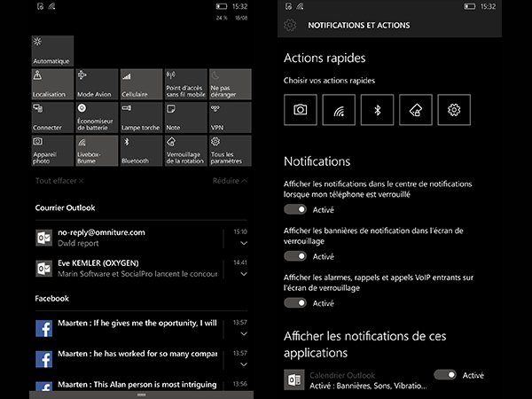Toggle Économiseur de batterie tile
The width and height of the screenshot is (532, 399).
coord(97,117)
